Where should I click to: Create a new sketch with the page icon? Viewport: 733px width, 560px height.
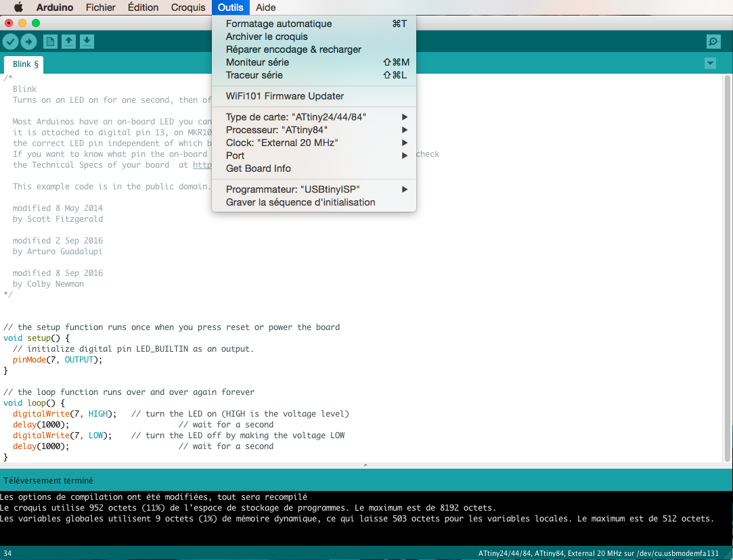coord(51,42)
